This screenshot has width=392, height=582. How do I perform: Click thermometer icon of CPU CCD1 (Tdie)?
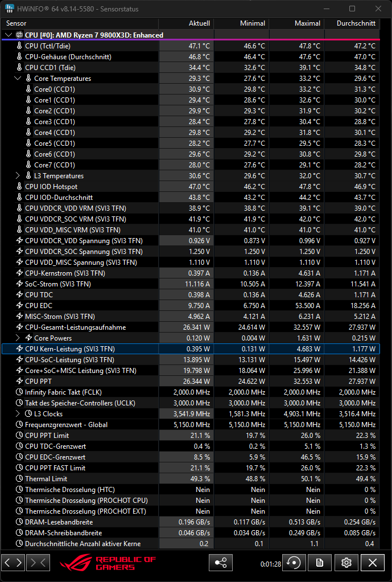click(20, 67)
